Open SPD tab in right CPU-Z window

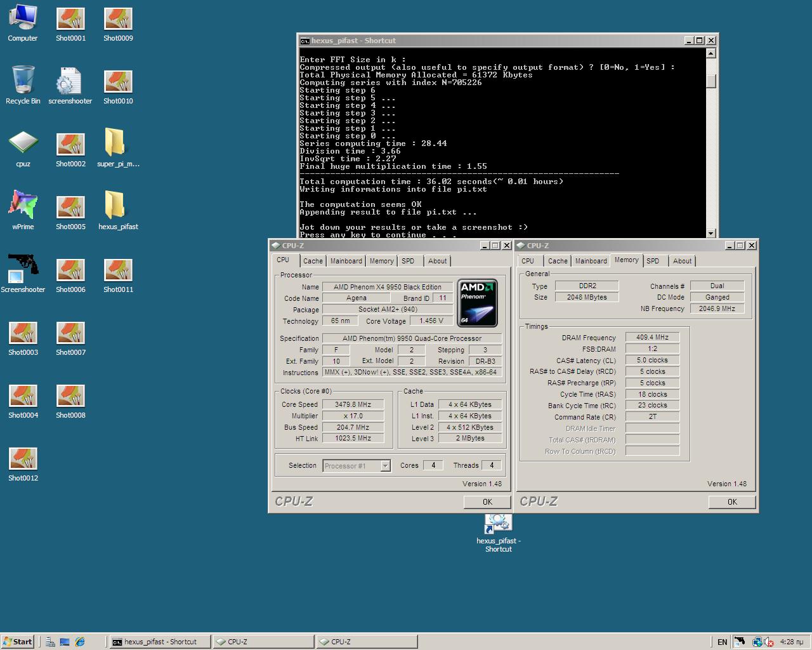[x=653, y=261]
